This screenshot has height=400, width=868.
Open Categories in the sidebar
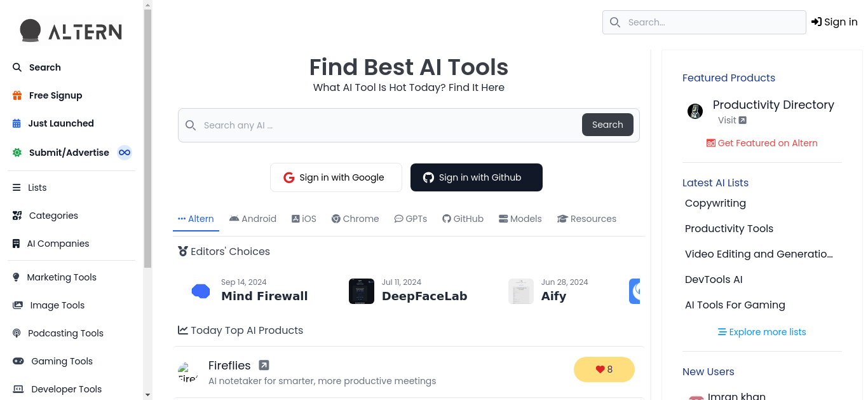(53, 216)
